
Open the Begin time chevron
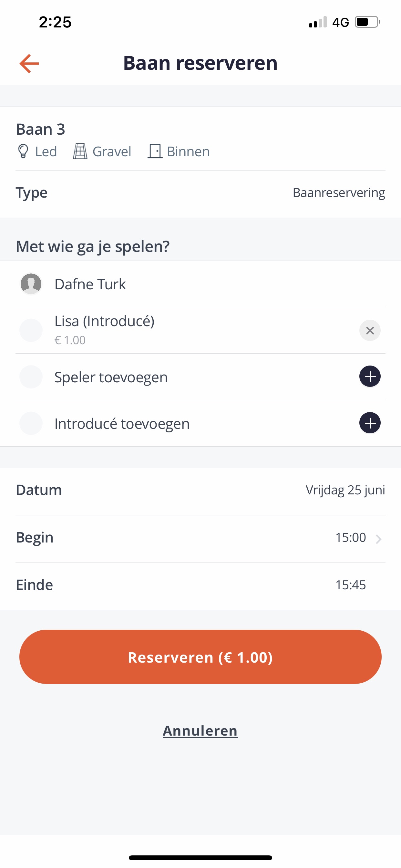pos(379,538)
